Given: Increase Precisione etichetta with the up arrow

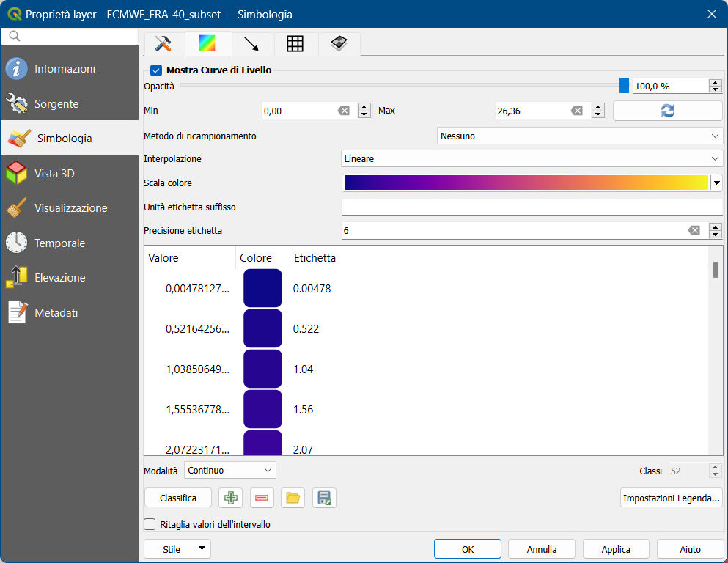Looking at the screenshot, I should pyautogui.click(x=716, y=227).
